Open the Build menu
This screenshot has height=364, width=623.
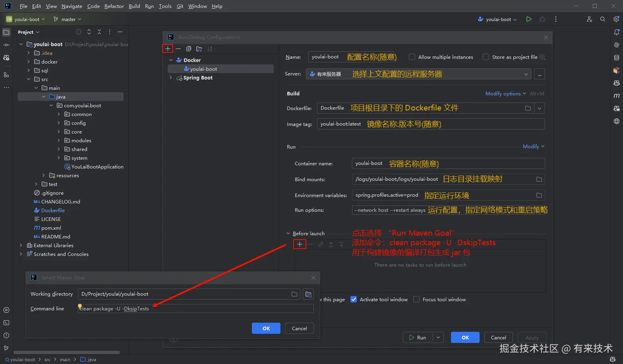point(134,6)
